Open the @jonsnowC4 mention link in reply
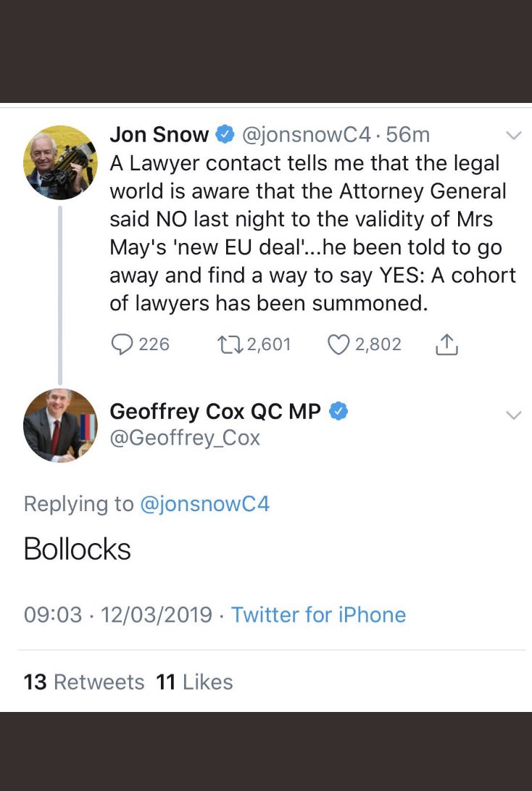 pos(204,504)
